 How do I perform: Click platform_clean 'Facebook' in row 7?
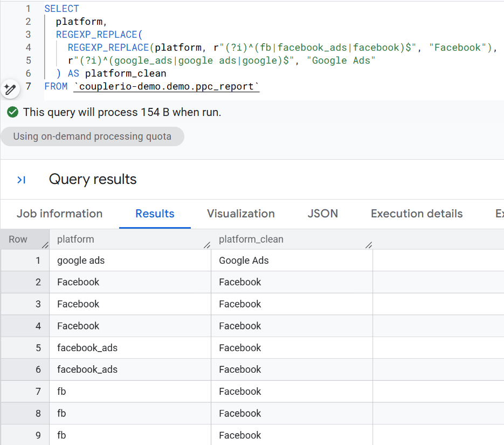[292, 391]
